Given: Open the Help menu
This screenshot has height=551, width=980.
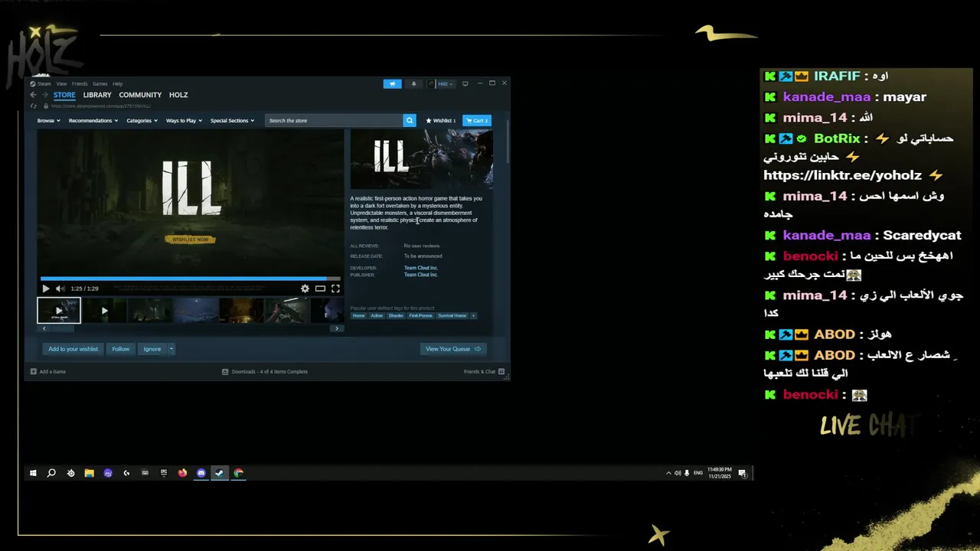Looking at the screenshot, I should click(x=118, y=83).
